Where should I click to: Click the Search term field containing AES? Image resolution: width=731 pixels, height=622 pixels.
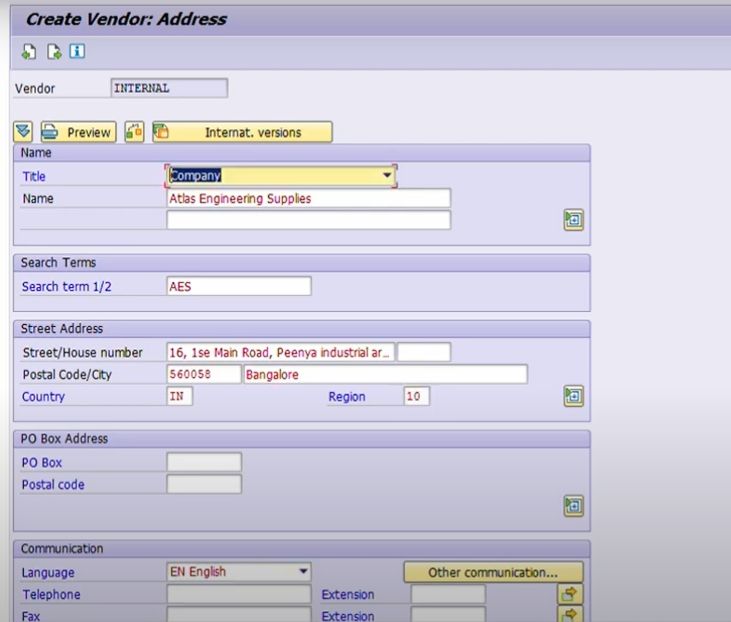coord(239,286)
